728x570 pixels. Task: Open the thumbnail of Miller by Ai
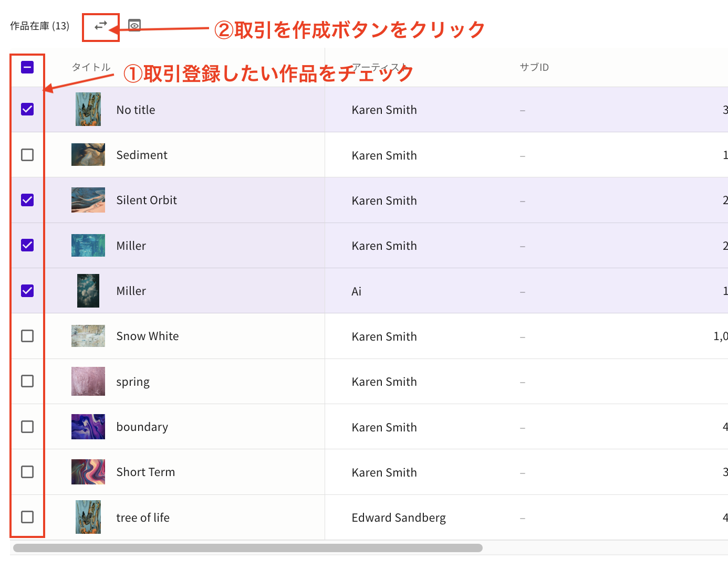[88, 291]
